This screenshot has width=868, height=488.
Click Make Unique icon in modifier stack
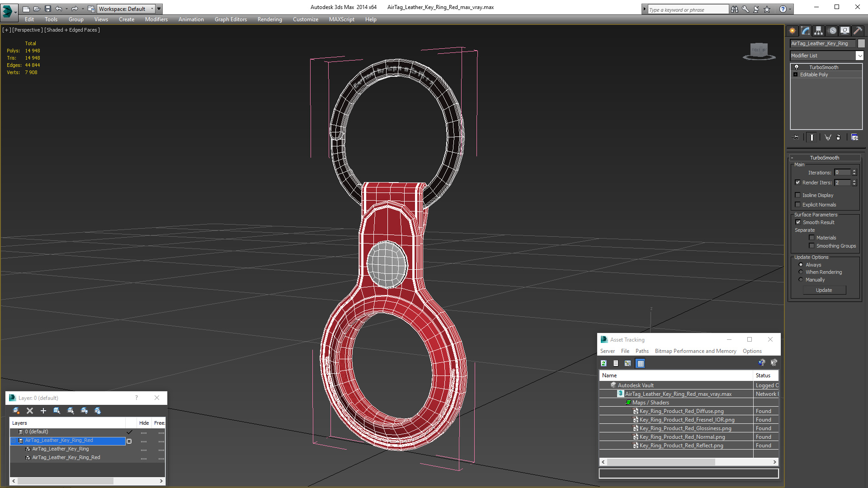828,137
